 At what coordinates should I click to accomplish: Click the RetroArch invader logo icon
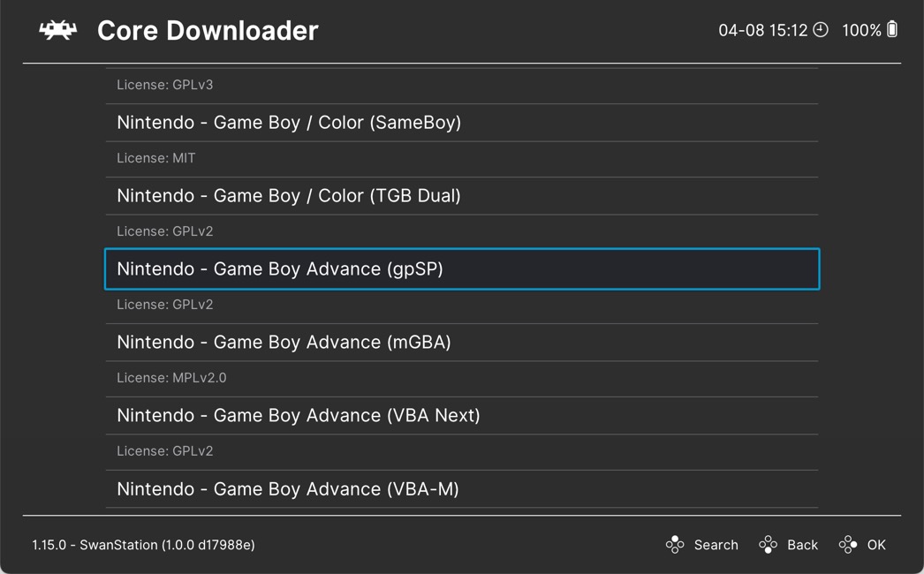57,31
